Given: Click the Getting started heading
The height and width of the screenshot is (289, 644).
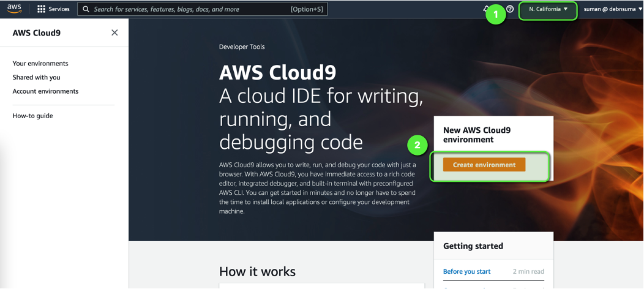Looking at the screenshot, I should pos(473,246).
